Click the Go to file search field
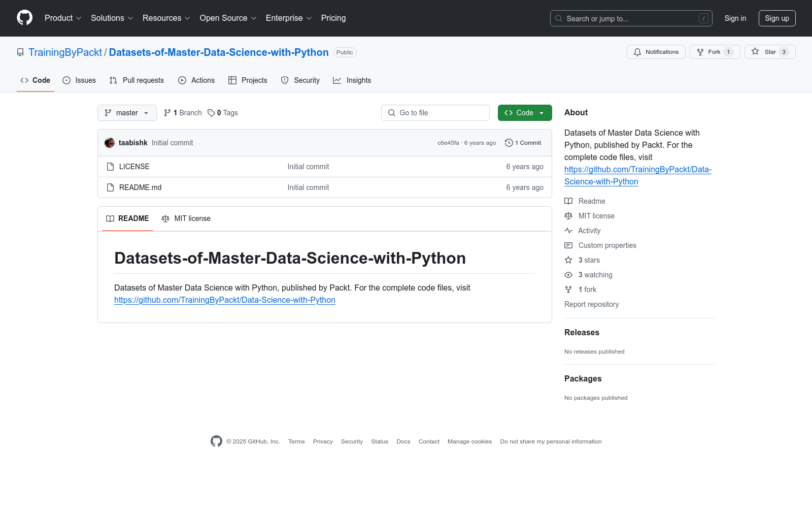 coord(435,113)
